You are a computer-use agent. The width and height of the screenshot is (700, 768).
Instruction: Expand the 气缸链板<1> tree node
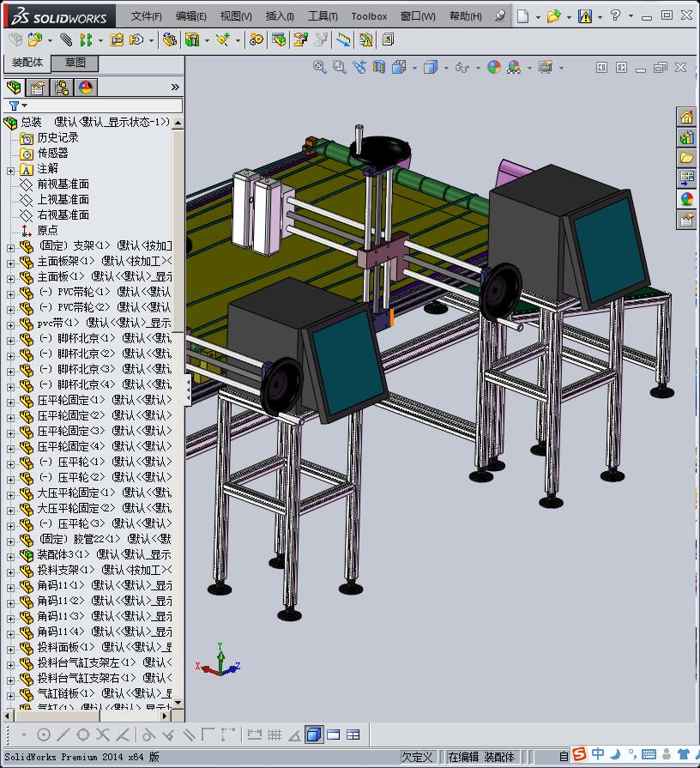click(x=10, y=696)
